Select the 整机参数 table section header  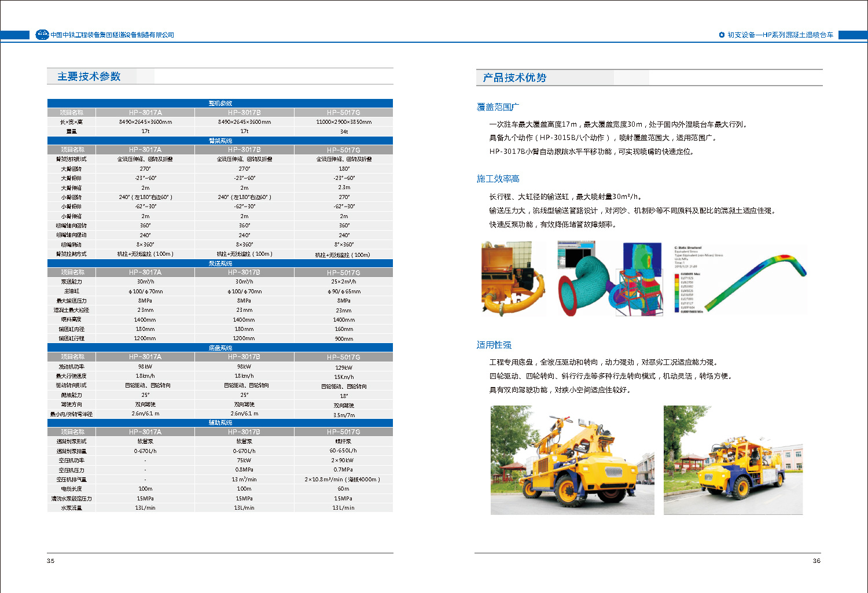tap(220, 103)
